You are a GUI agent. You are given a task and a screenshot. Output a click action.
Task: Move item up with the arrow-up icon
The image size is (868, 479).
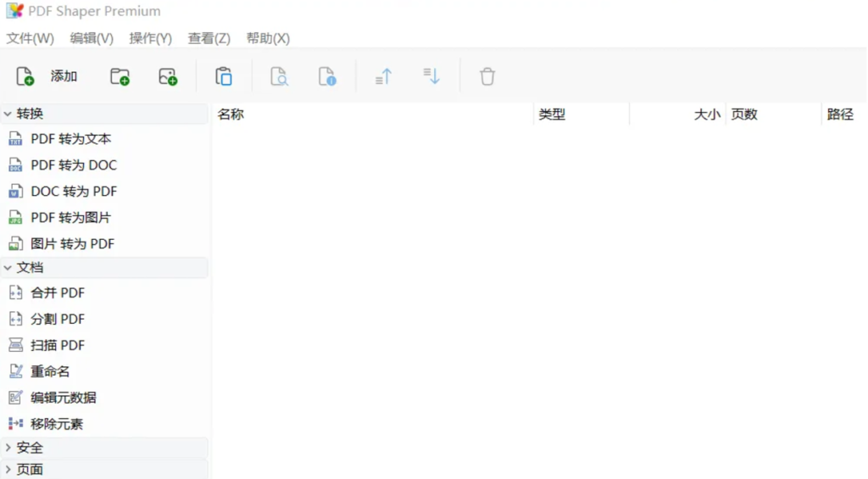click(383, 76)
